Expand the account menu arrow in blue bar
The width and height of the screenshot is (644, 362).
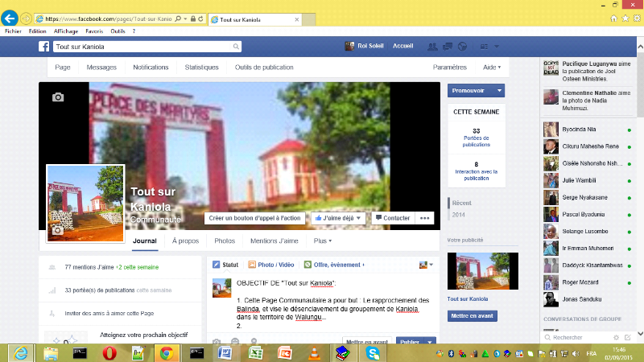497,47
